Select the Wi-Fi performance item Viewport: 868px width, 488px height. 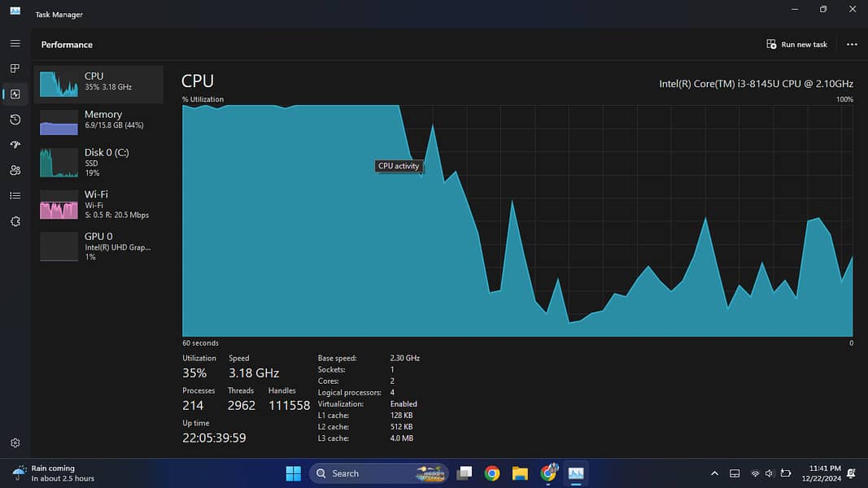[98, 204]
